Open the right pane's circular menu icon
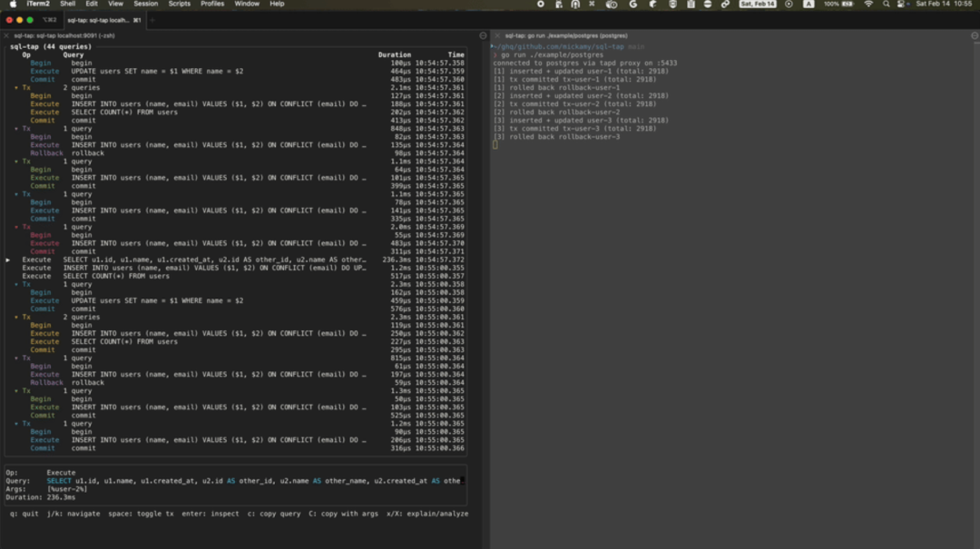The image size is (980, 549). (x=974, y=35)
